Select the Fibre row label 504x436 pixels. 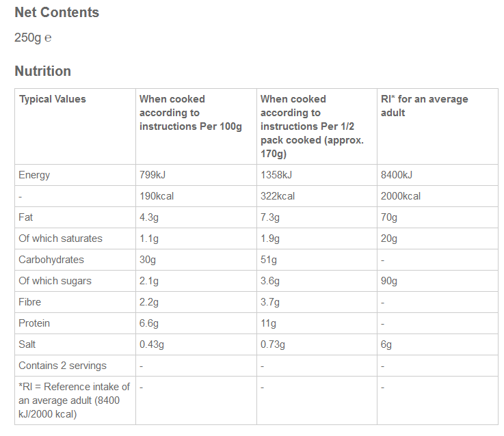click(30, 302)
